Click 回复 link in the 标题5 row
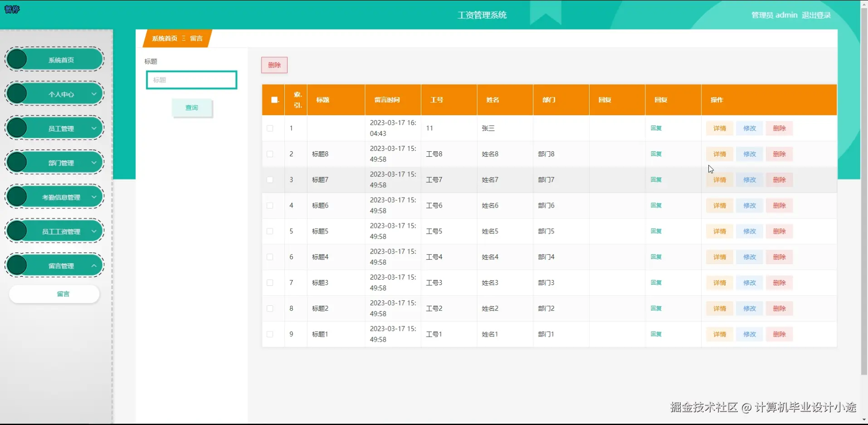868x425 pixels. (656, 231)
